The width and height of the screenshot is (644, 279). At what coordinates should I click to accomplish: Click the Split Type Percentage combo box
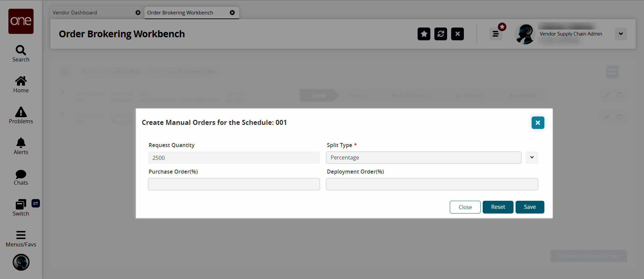[424, 157]
